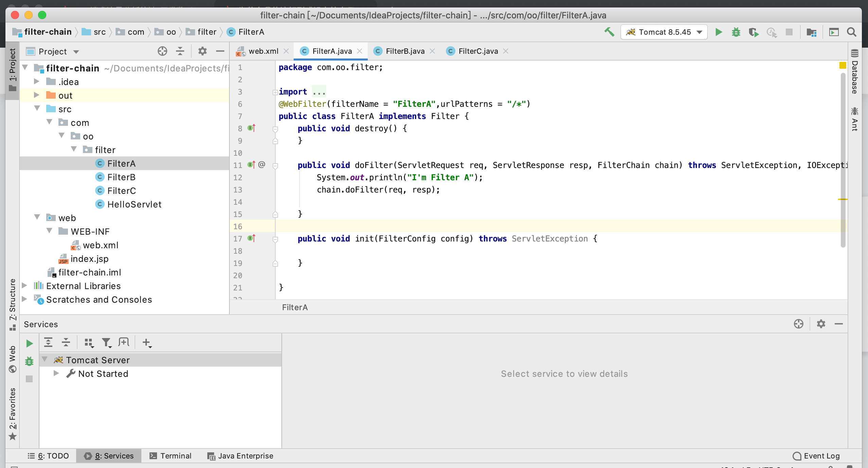
Task: Run the Tomcat 8.5.45 configuration
Action: (718, 32)
